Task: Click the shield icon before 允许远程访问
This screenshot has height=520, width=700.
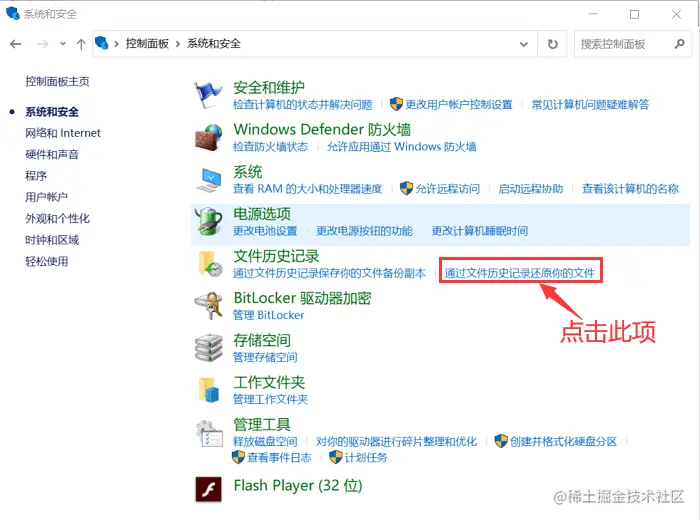Action: 406,188
